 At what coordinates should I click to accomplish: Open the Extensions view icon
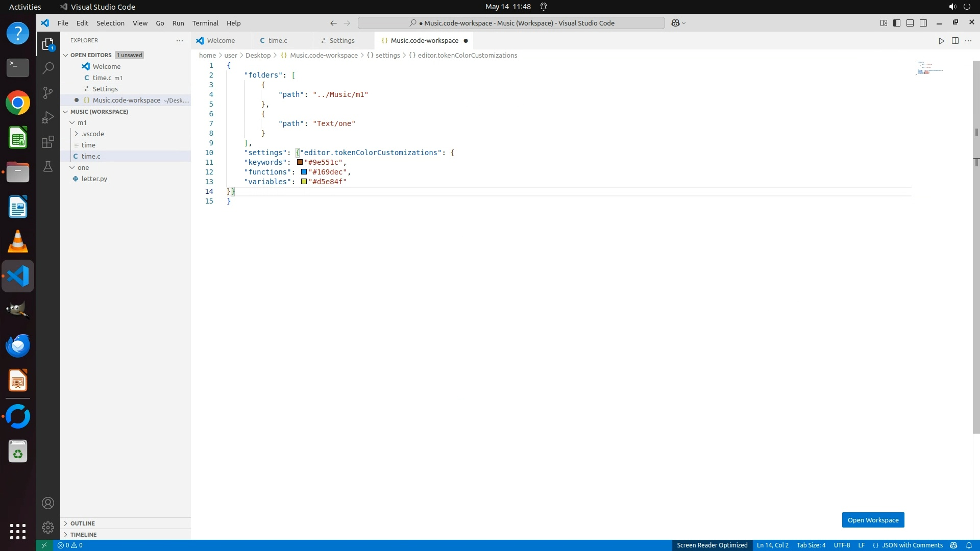pos(48,142)
